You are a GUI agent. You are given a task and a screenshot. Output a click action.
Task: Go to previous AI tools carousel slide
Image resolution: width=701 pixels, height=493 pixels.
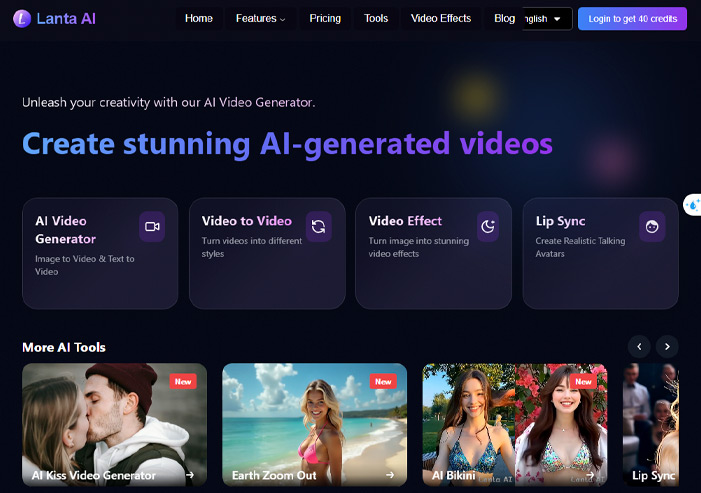639,346
